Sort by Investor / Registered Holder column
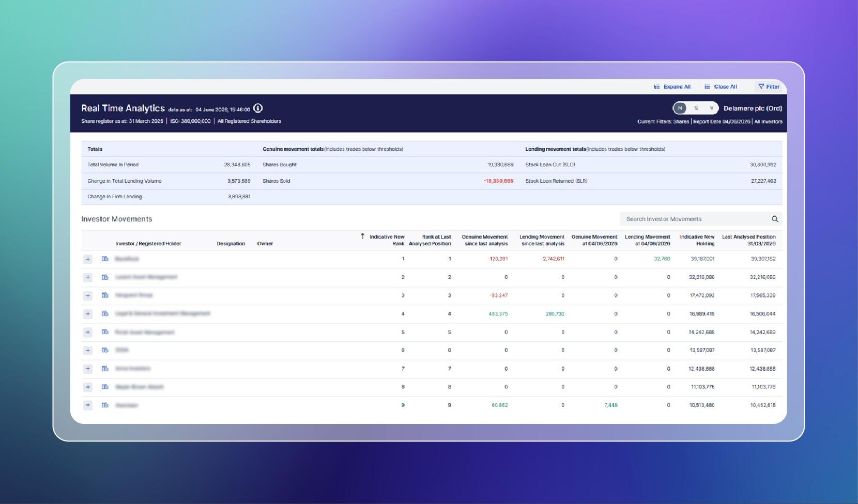This screenshot has width=858, height=504. tap(148, 244)
